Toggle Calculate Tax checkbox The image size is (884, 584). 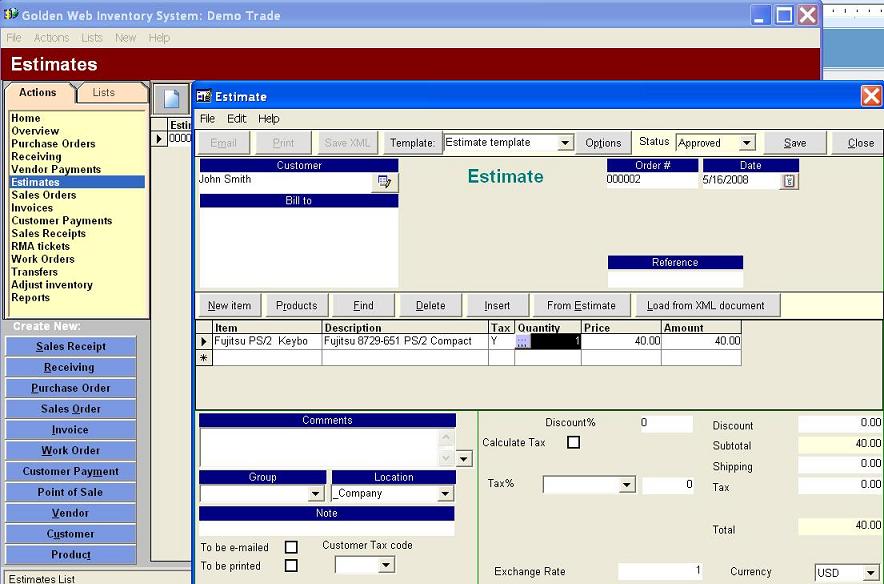(x=573, y=443)
